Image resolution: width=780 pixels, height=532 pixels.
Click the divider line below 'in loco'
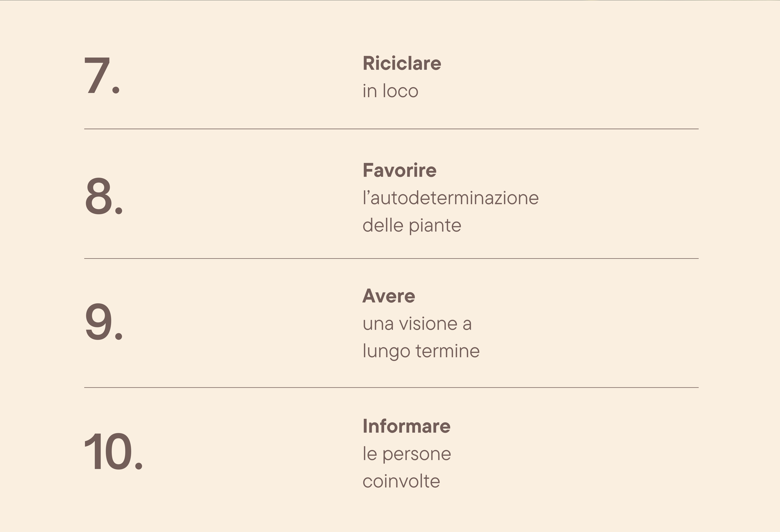(x=391, y=129)
